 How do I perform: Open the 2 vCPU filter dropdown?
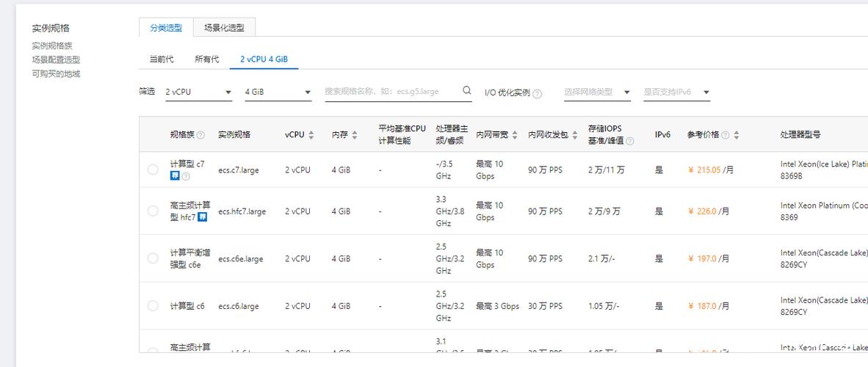tap(198, 92)
